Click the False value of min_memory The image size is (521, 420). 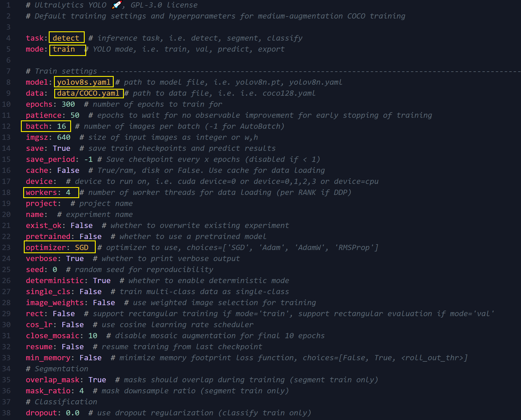click(x=91, y=358)
